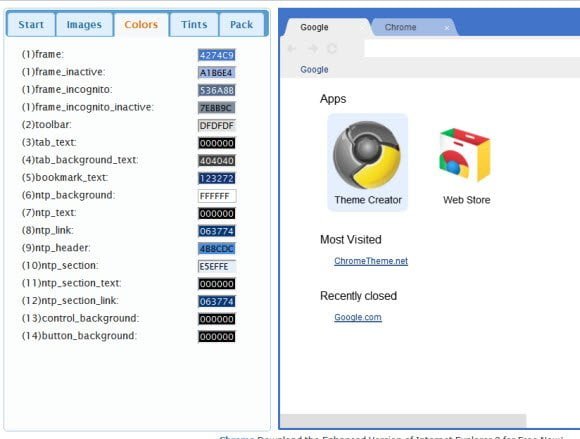Viewport: 580px width, 439px height.
Task: Click the Most Visited heading
Action: [351, 240]
